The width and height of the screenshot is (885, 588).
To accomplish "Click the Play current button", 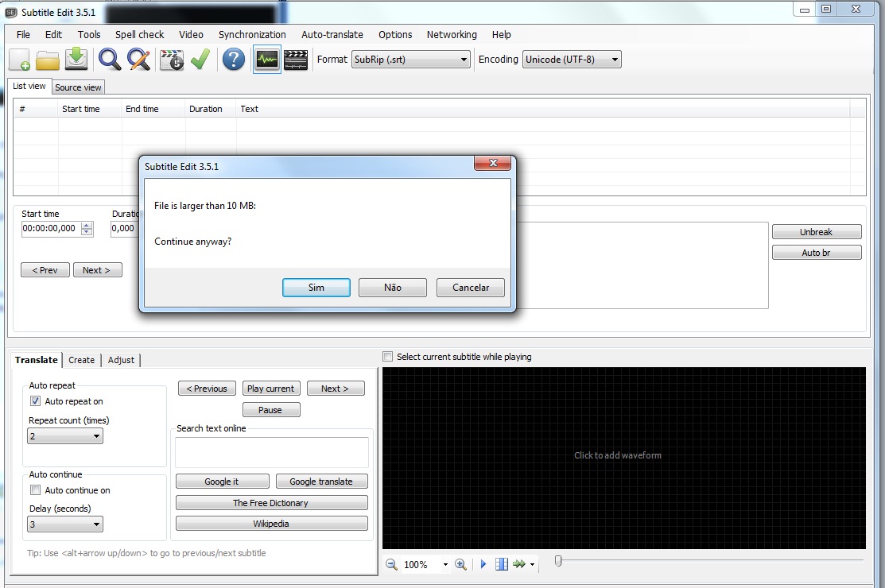I will [x=271, y=389].
